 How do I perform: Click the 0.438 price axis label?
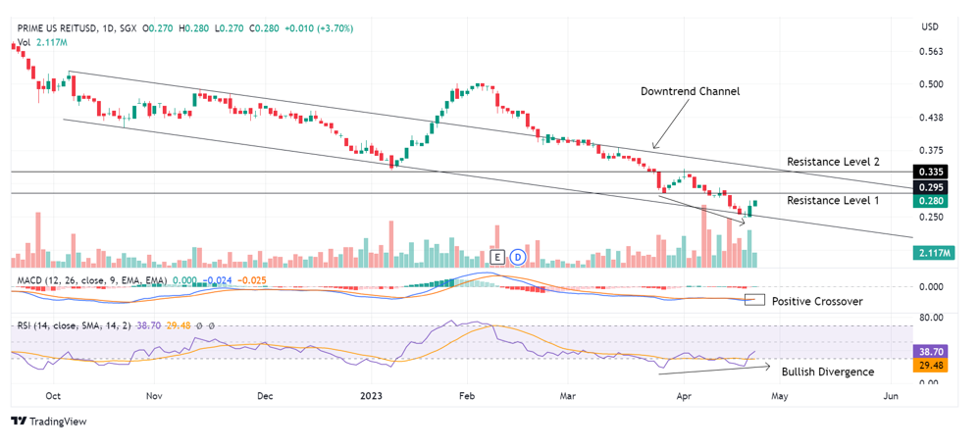tap(932, 118)
